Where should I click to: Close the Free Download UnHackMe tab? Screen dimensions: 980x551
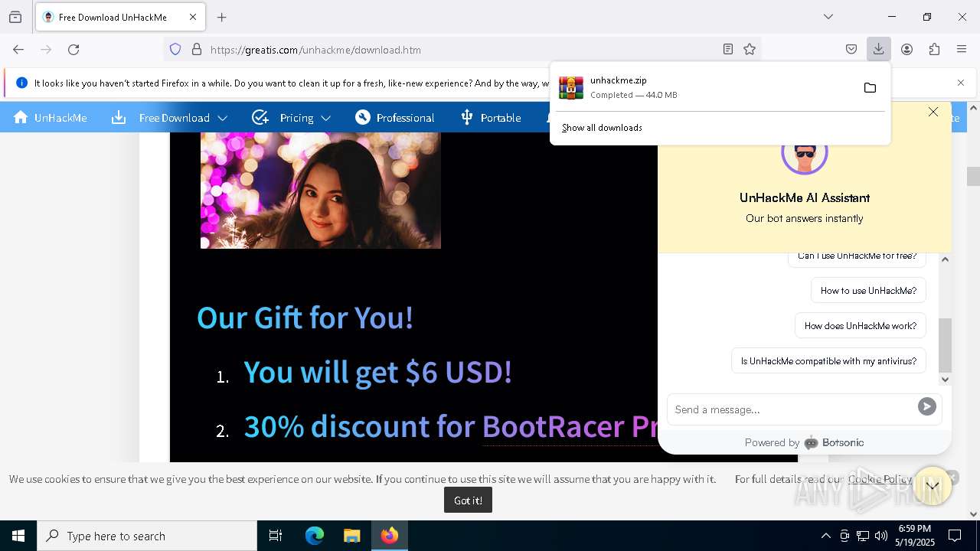pos(193,17)
